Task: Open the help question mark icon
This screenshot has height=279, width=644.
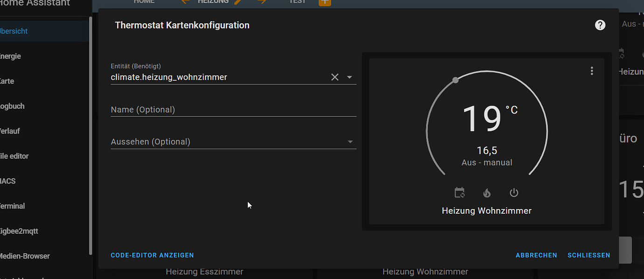Action: 600,25
